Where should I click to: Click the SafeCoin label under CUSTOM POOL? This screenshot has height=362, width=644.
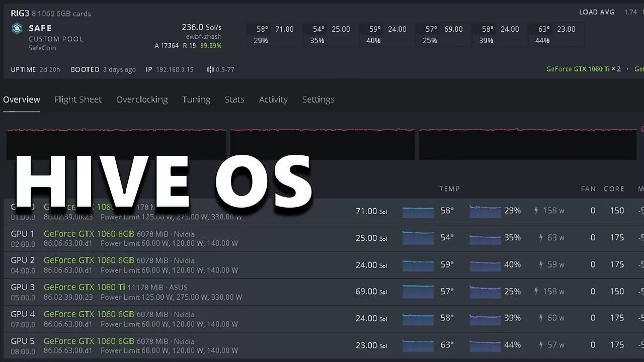42,48
